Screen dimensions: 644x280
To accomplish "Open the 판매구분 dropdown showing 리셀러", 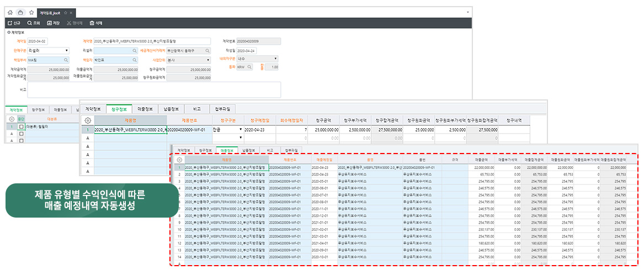I will pos(48,51).
